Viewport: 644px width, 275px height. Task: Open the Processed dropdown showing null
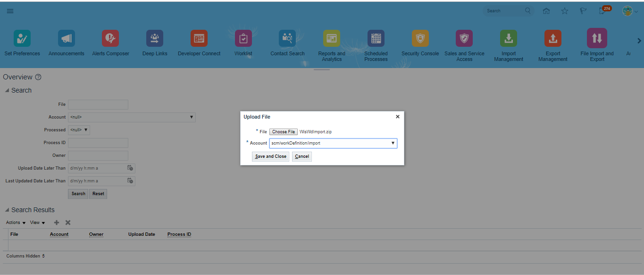(x=86, y=129)
